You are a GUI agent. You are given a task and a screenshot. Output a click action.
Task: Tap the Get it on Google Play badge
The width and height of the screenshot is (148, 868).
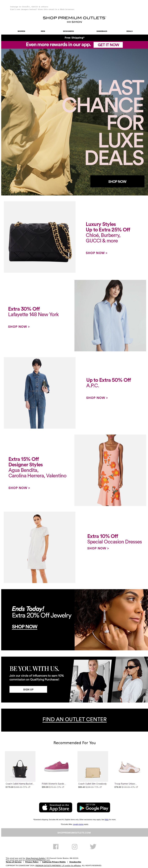coord(93,807)
